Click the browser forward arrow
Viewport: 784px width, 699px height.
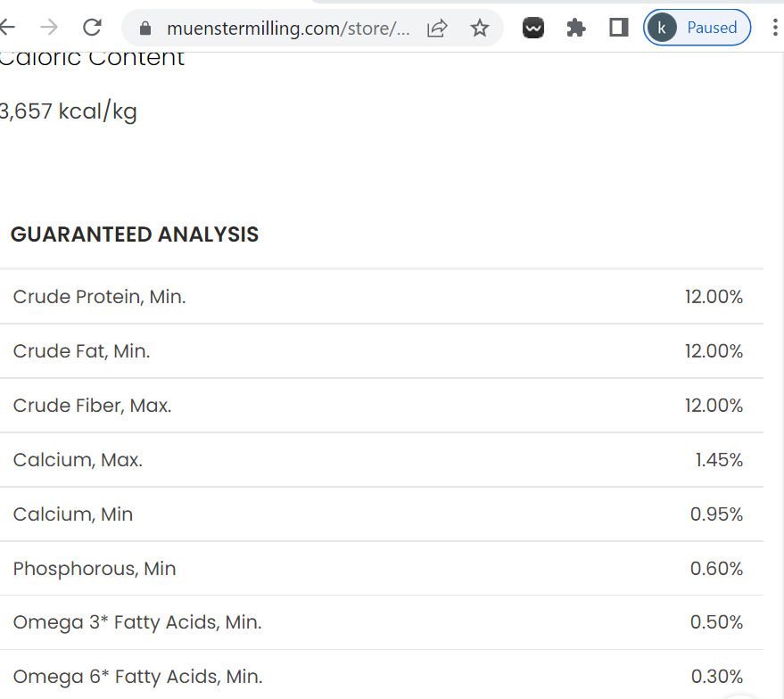[49, 28]
